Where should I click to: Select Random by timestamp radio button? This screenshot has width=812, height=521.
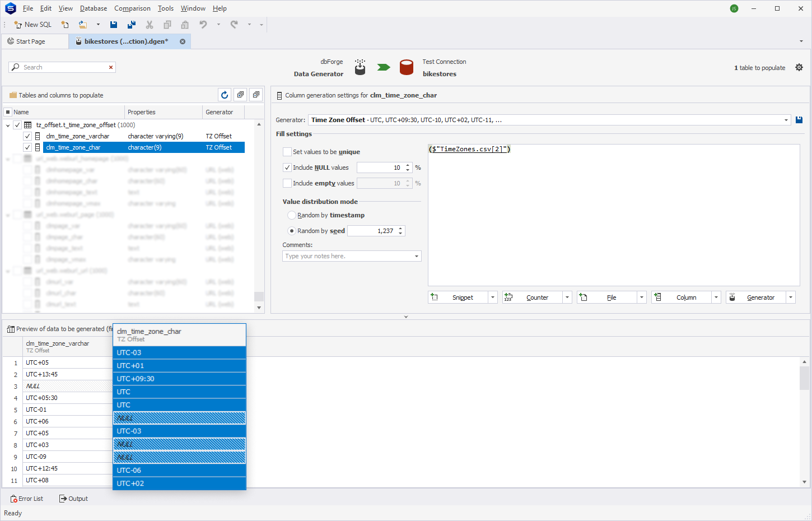tap(292, 215)
